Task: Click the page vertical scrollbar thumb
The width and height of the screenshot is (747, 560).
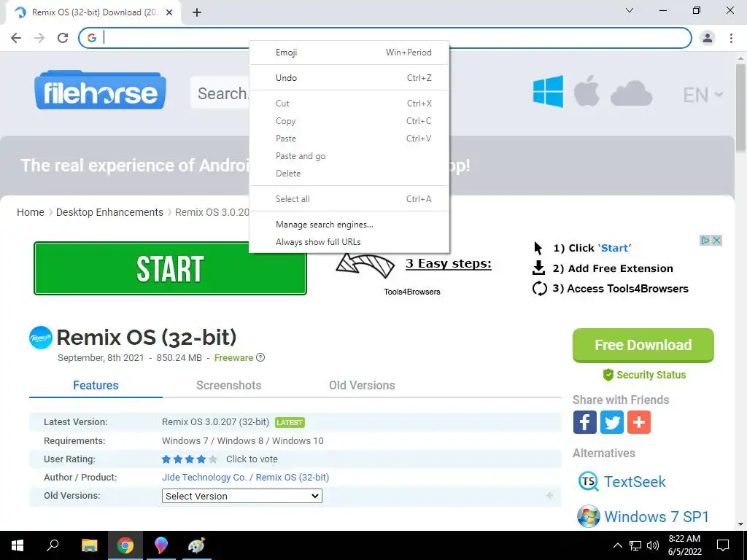Action: click(741, 108)
